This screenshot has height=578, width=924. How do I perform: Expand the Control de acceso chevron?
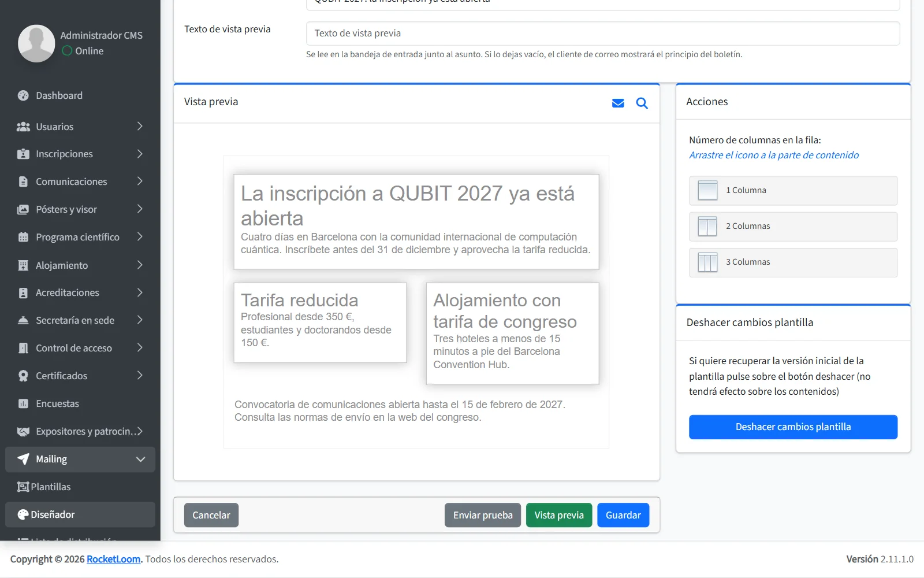140,349
